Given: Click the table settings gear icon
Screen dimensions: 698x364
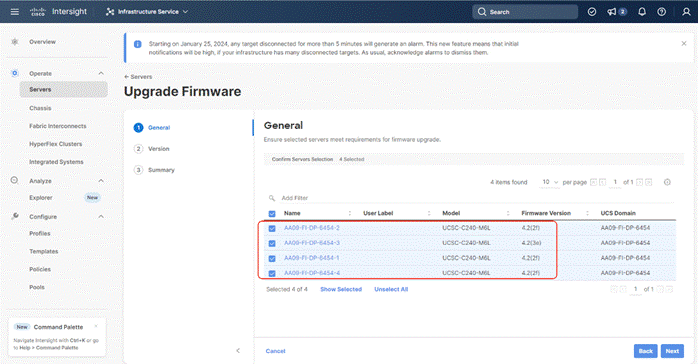Looking at the screenshot, I should (x=667, y=182).
